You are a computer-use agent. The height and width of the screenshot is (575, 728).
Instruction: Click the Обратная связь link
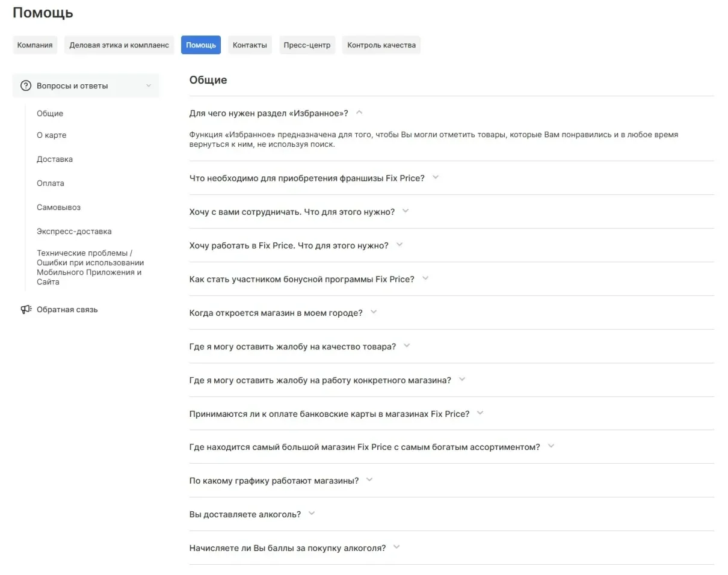point(67,310)
